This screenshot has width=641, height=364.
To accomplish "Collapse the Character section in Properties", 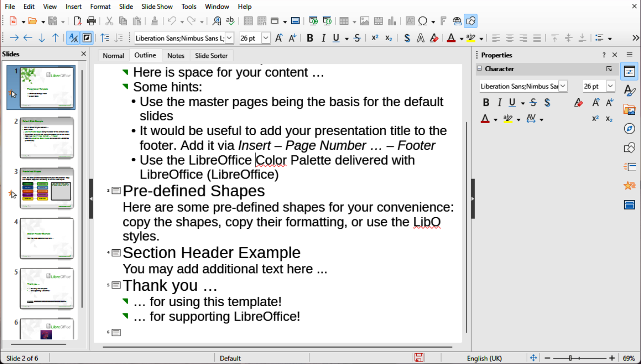I will [x=479, y=69].
